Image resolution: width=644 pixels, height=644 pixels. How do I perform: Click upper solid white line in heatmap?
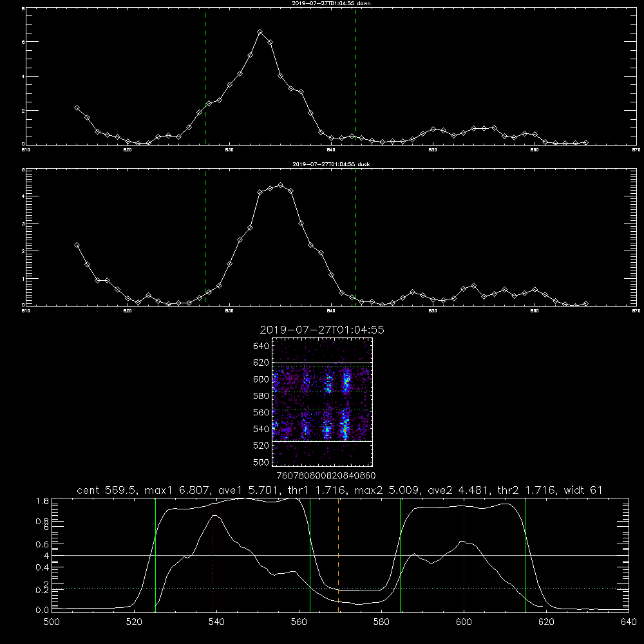[x=323, y=363]
